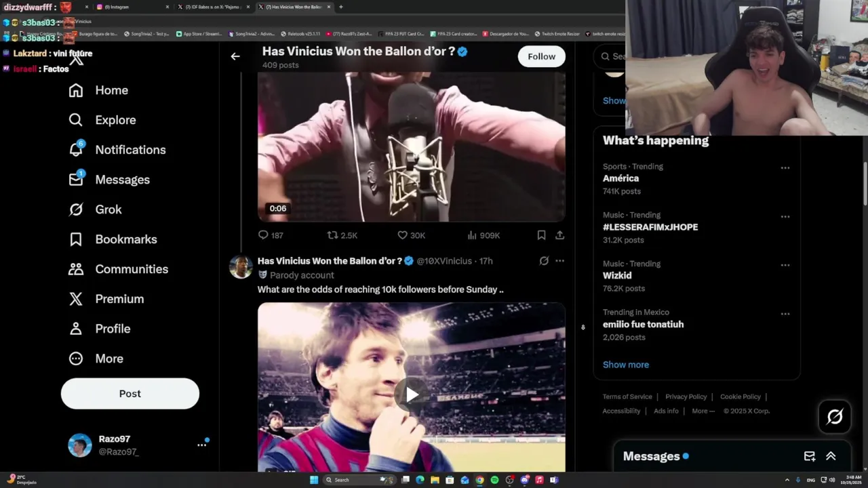Compose a new message in the Messages drawer
This screenshot has width=868, height=488.
(x=810, y=456)
